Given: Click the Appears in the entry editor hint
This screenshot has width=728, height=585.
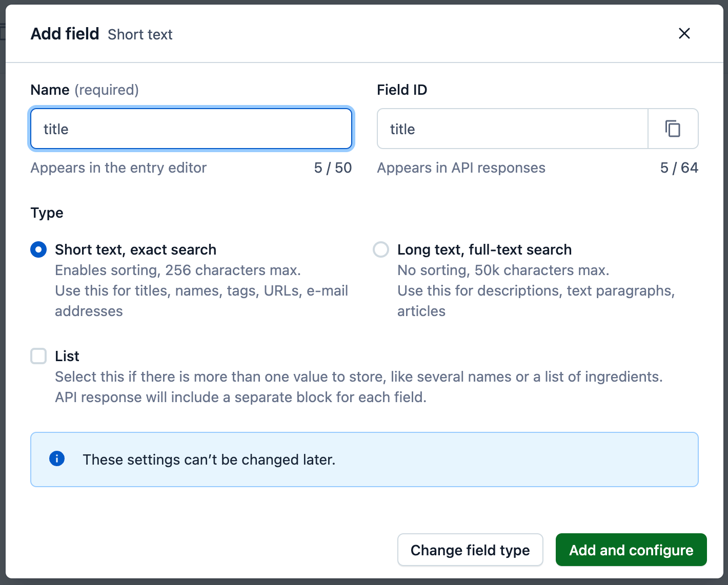Looking at the screenshot, I should [x=118, y=168].
